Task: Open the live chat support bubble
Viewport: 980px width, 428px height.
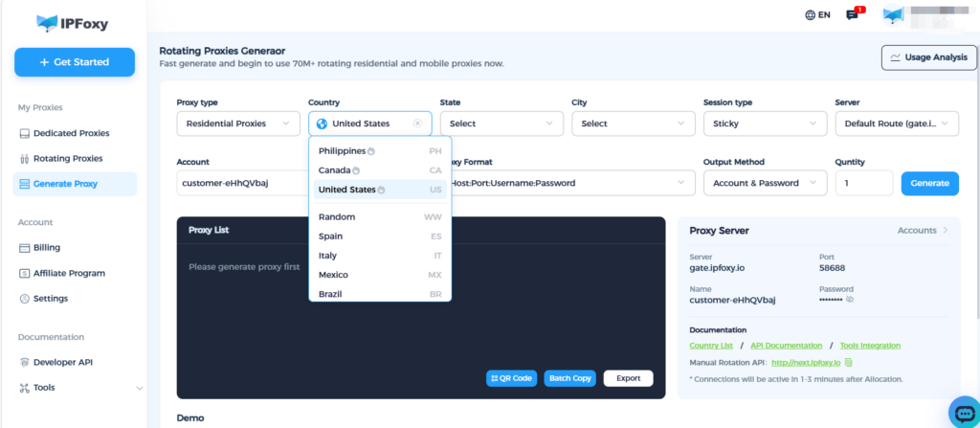Action: pyautogui.click(x=963, y=412)
